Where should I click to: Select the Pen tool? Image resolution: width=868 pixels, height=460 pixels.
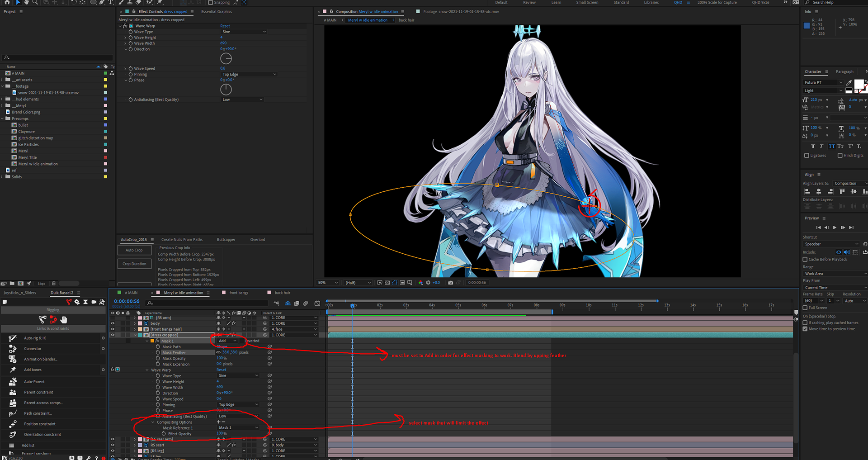pyautogui.click(x=102, y=2)
